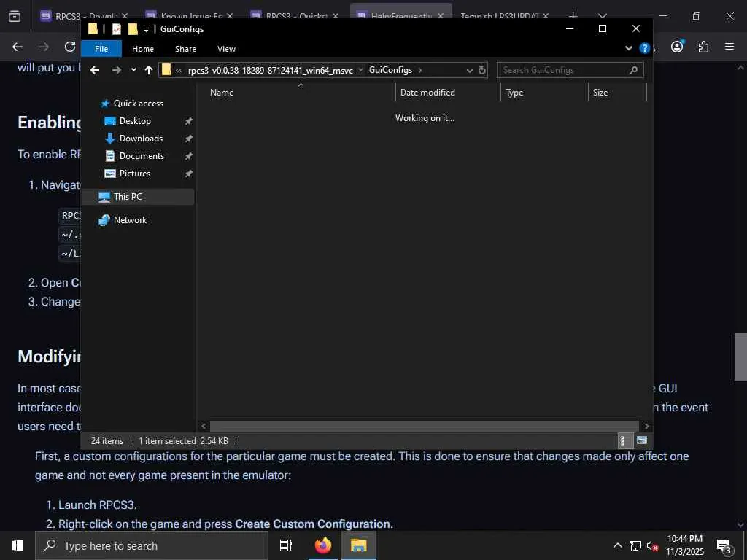
Task: Expand dropdown after rpcs3 breadcrumb segment
Action: [360, 70]
